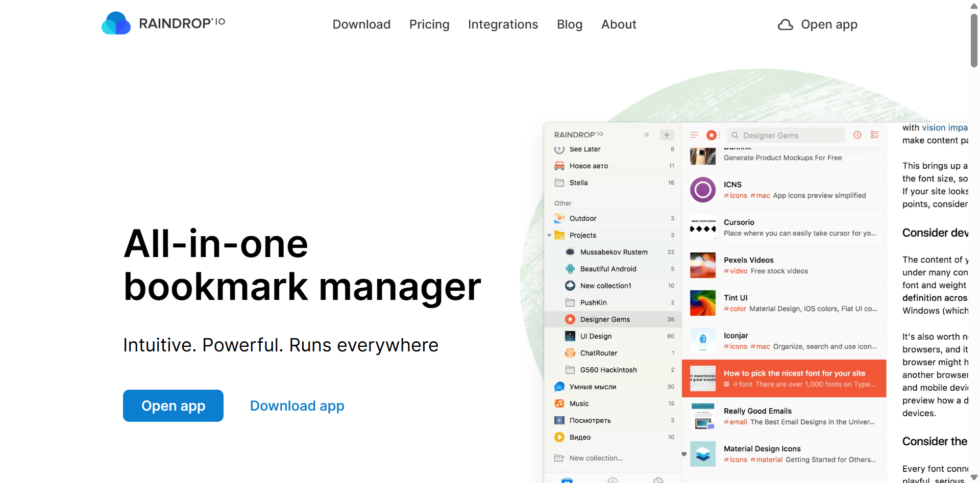Click the UI Design collection icon

570,336
